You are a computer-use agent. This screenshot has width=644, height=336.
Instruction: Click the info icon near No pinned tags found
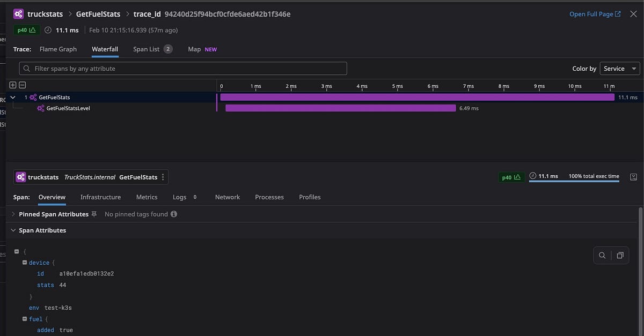173,214
